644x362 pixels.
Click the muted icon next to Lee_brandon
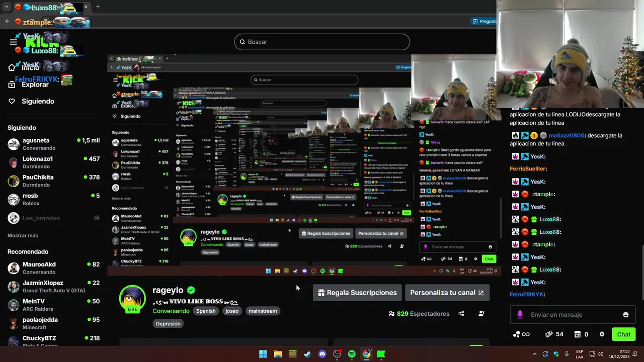97,218
